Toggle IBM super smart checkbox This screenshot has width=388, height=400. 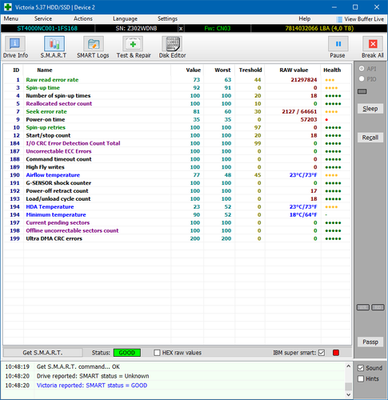(x=321, y=353)
